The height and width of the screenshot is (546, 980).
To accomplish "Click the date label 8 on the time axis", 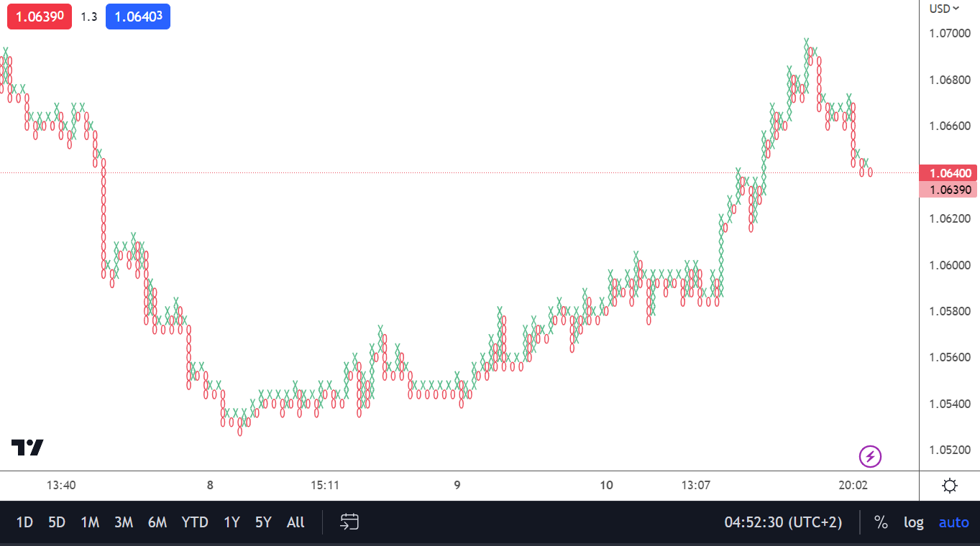I will point(210,485).
